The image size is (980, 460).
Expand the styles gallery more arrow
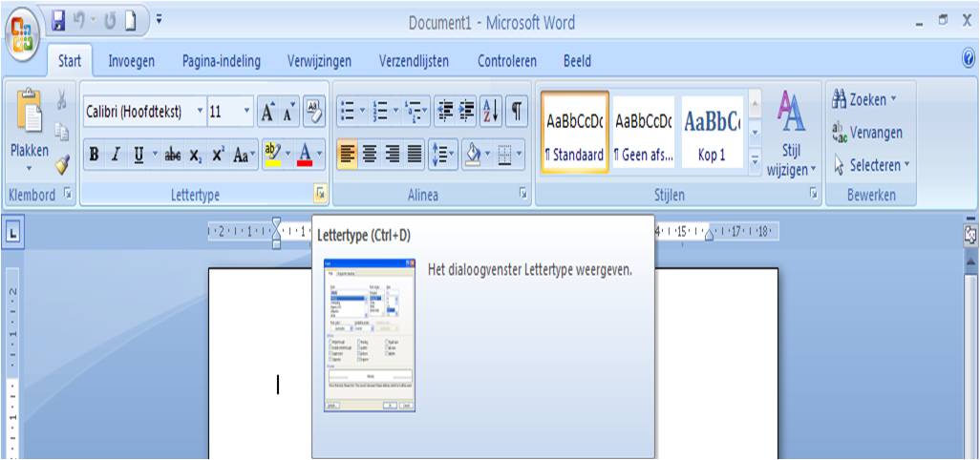click(x=756, y=159)
